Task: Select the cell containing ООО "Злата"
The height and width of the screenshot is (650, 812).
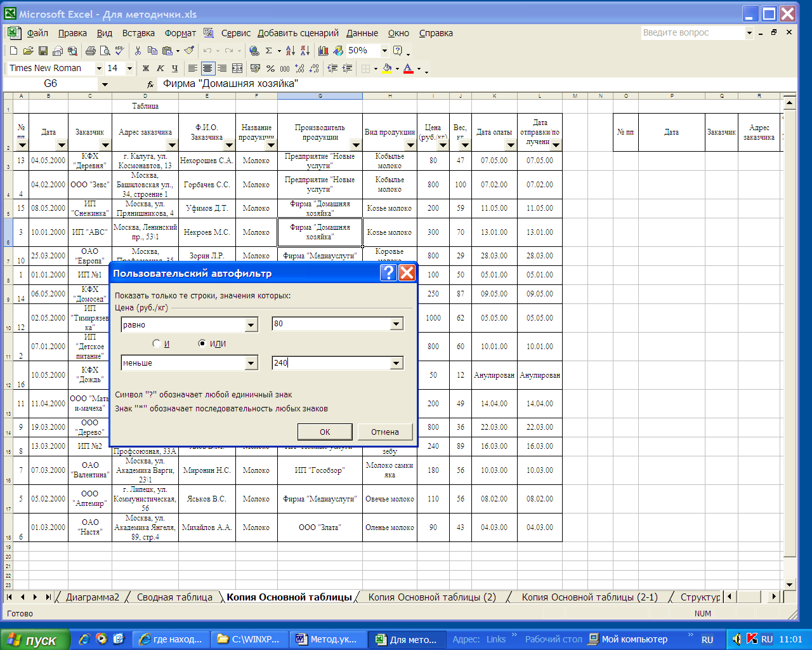Action: [320, 527]
